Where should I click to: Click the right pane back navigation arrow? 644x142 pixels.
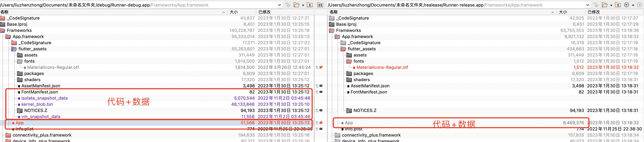tap(627, 5)
